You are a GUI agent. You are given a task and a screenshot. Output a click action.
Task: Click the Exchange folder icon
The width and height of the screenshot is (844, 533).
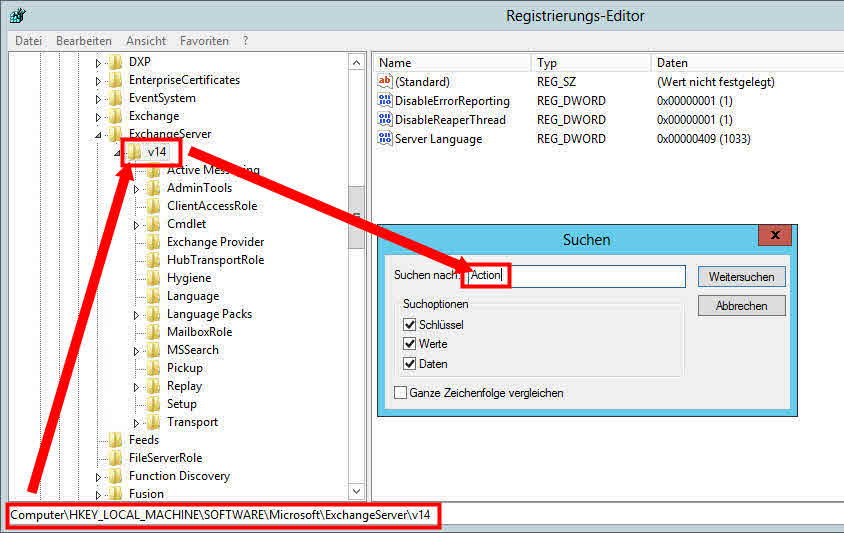(x=115, y=116)
